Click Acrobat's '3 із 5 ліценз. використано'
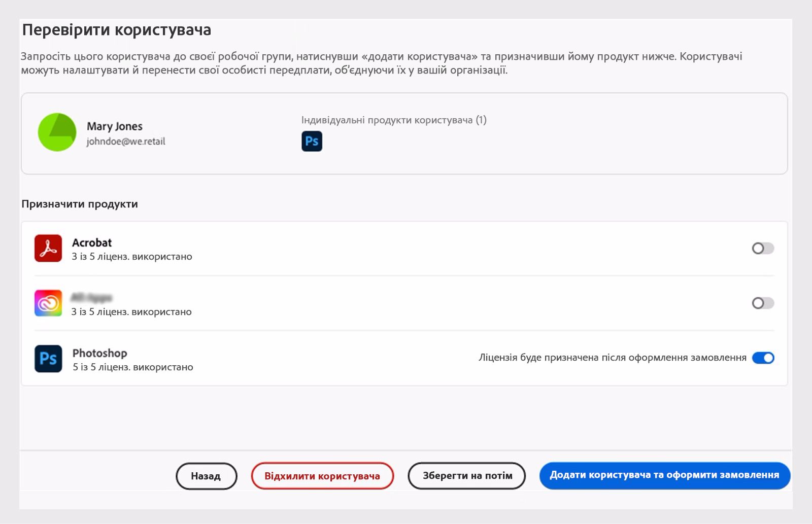This screenshot has height=524, width=812. tap(132, 256)
